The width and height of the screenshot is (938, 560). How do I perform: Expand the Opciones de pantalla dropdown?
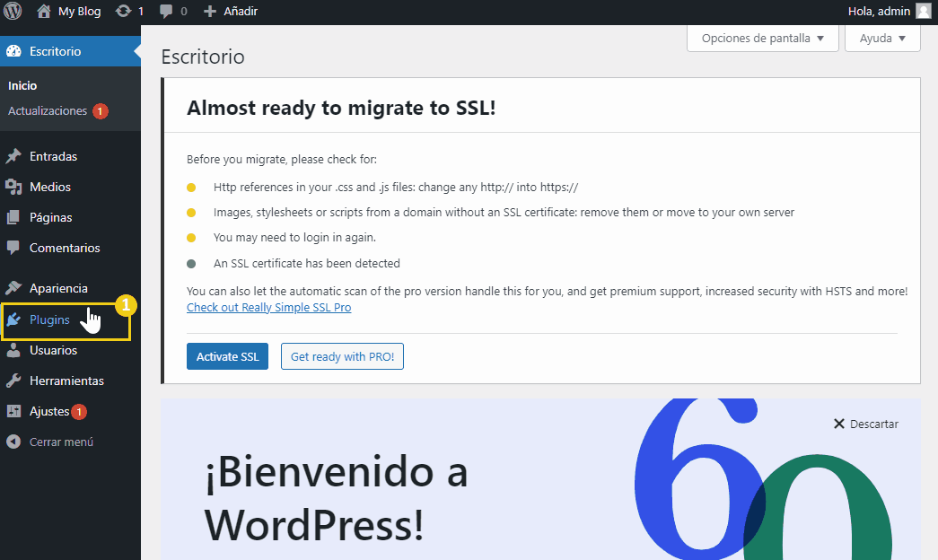click(763, 39)
